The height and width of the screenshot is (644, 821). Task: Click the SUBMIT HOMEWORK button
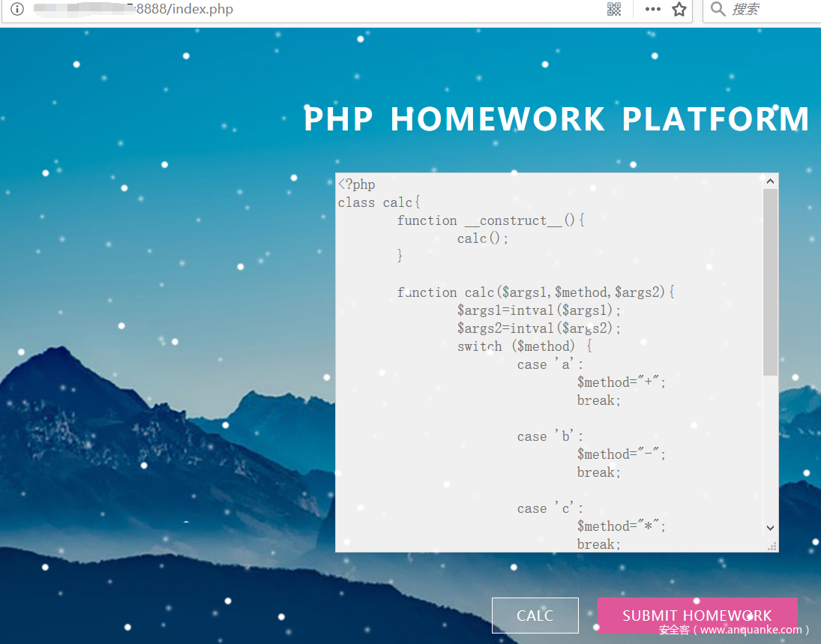click(x=697, y=616)
